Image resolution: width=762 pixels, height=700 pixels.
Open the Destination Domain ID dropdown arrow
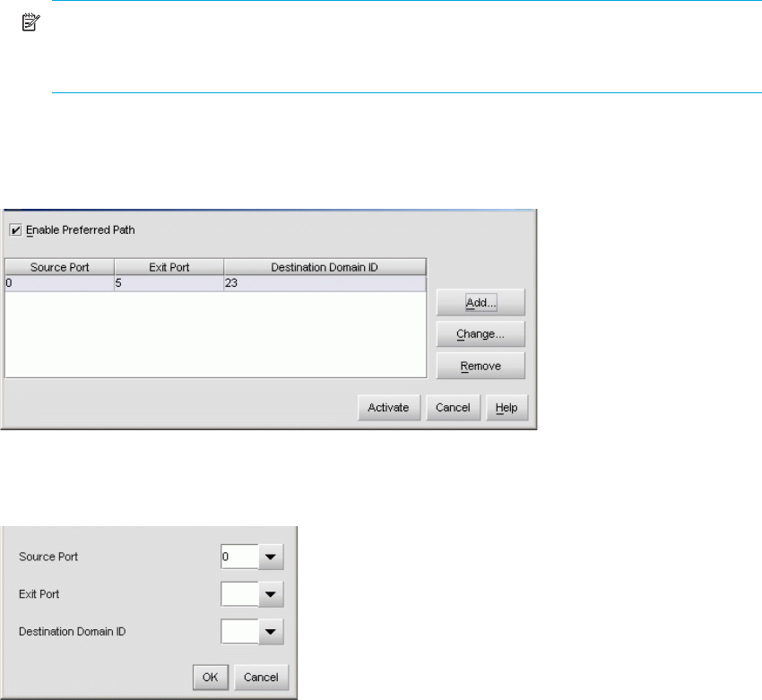271,632
